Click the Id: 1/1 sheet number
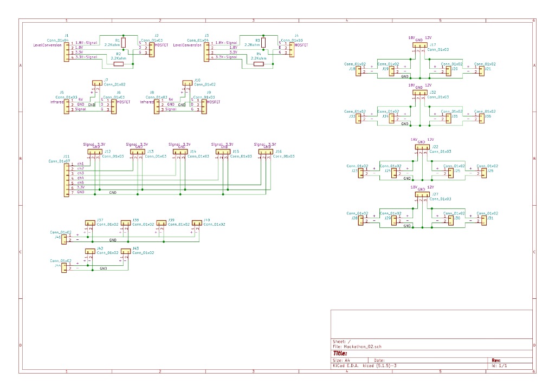 pyautogui.click(x=499, y=366)
